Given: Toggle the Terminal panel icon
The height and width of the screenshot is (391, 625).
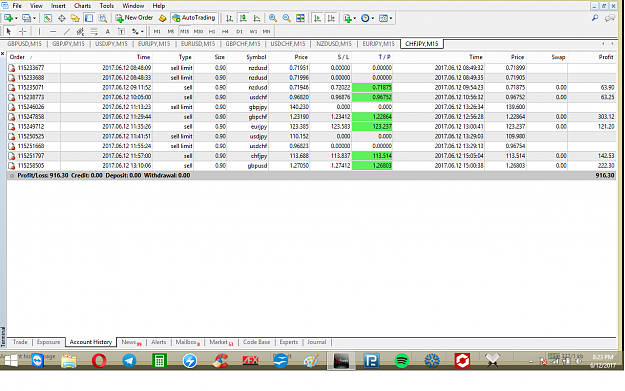Looking at the screenshot, I should [89, 18].
